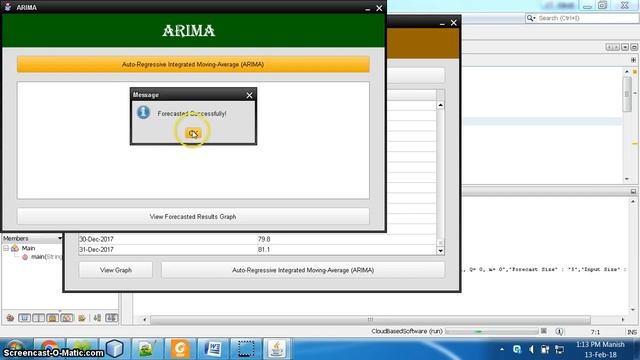Toggle the second Navigator filter button
The height and width of the screenshot is (360, 640).
24,318
